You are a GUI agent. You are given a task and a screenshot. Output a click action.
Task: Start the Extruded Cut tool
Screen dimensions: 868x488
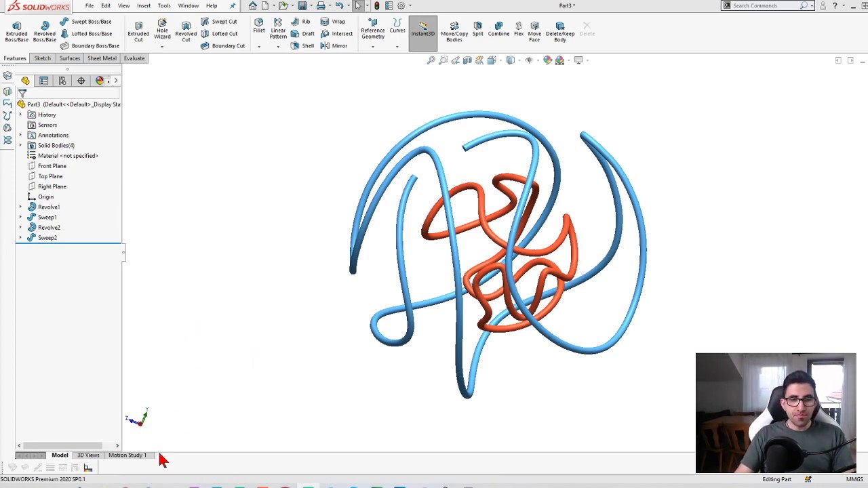(x=138, y=31)
